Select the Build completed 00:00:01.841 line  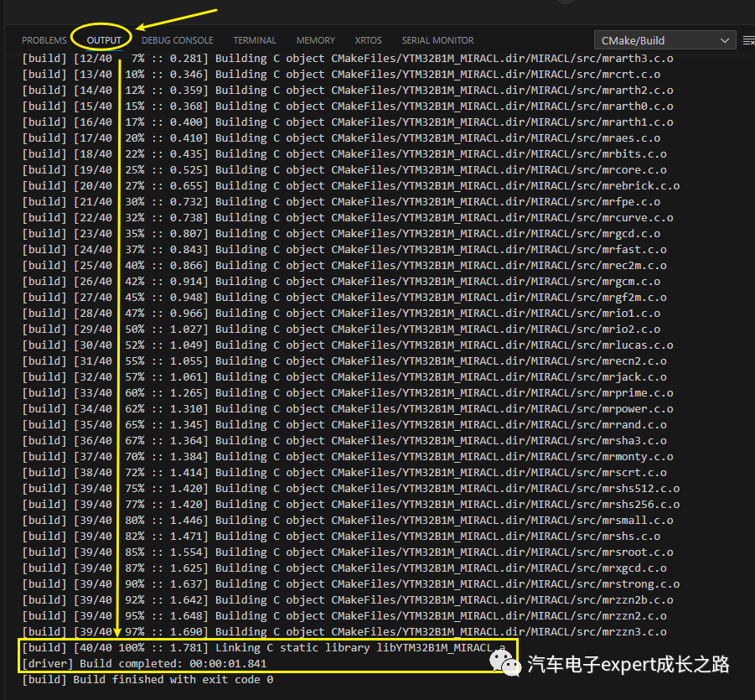(144, 664)
